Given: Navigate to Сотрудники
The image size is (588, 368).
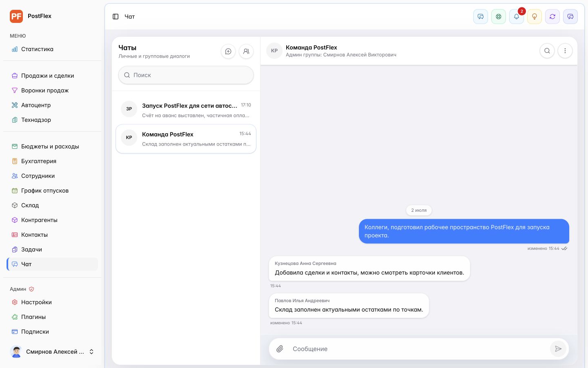Looking at the screenshot, I should 52,176.
